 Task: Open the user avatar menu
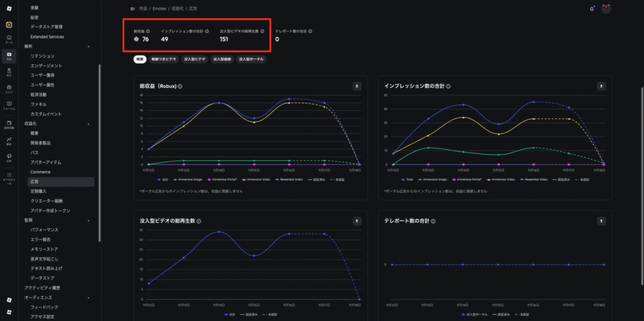(606, 9)
